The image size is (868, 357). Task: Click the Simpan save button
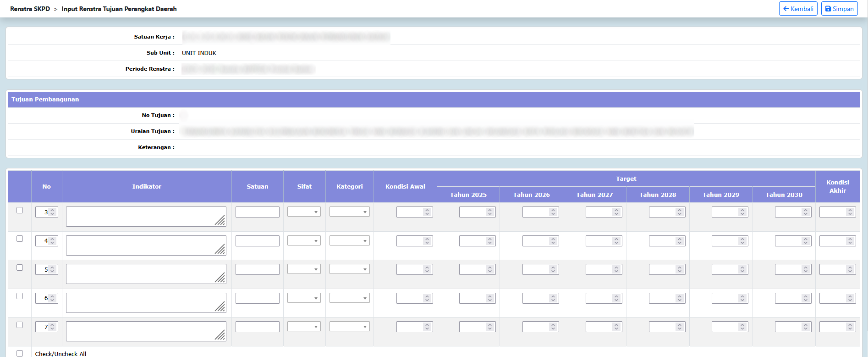coord(839,9)
